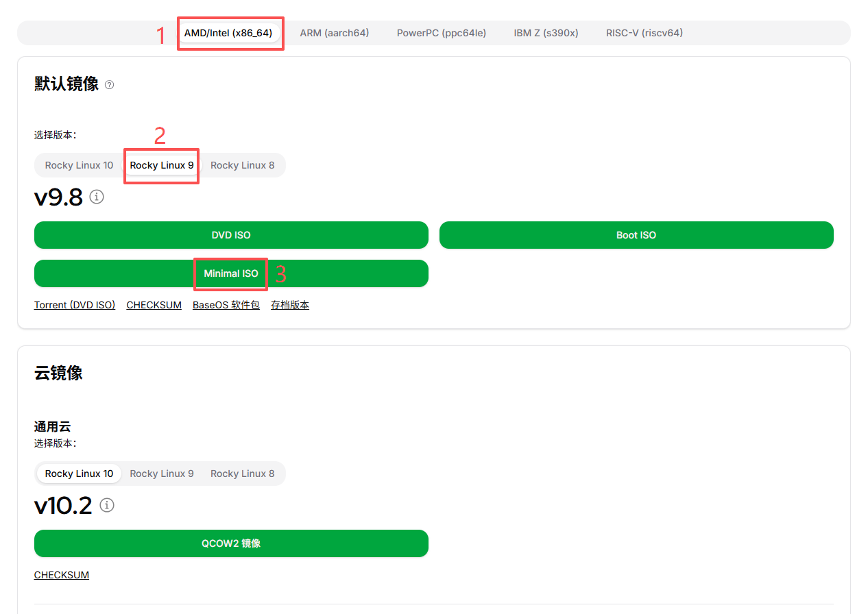The image size is (868, 614).
Task: Select Rocky Linux 8 under 通用云
Action: 243,474
